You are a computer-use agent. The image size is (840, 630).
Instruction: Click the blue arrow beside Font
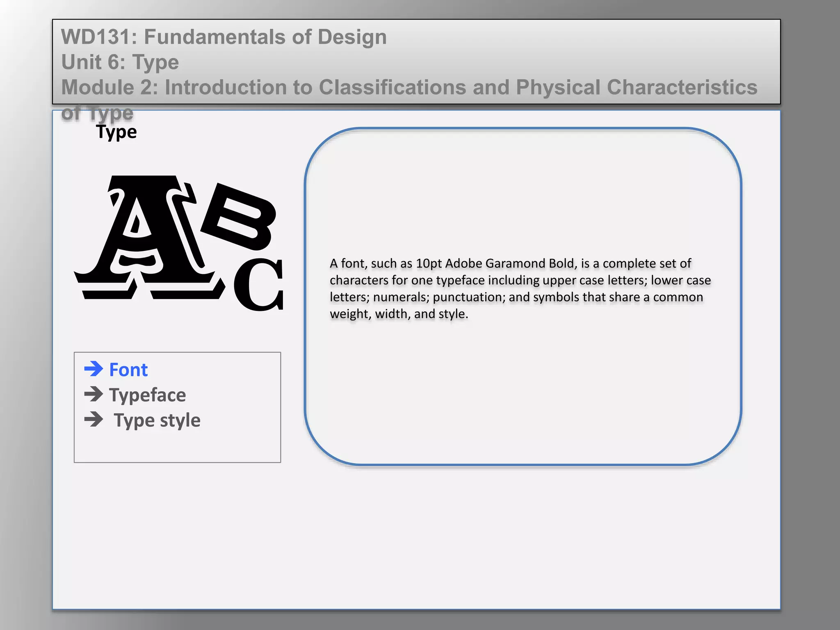coord(94,369)
